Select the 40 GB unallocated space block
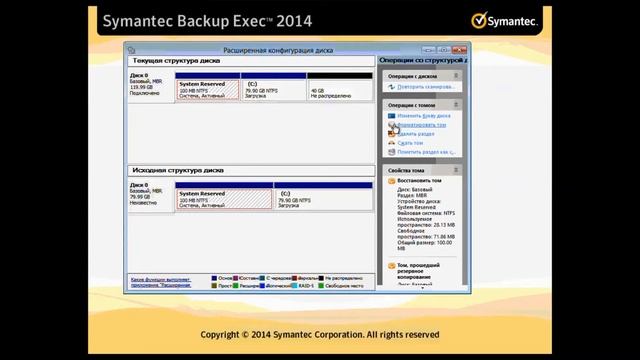Screen dimensions: 640x360 (x=340, y=89)
